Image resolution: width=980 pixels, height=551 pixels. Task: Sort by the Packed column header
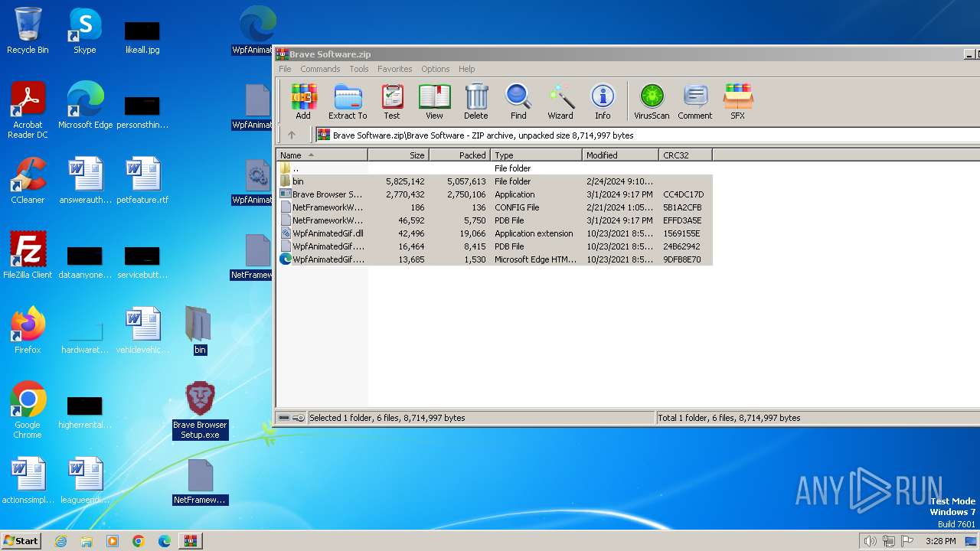click(x=459, y=155)
